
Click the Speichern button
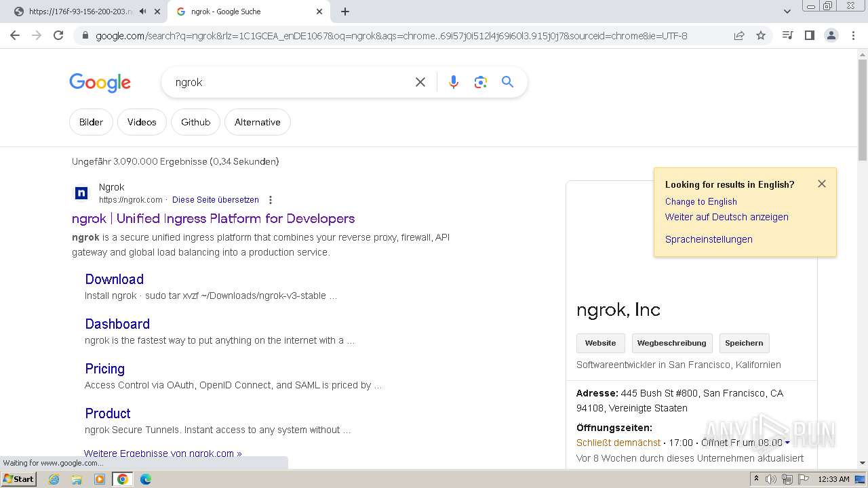pyautogui.click(x=744, y=343)
